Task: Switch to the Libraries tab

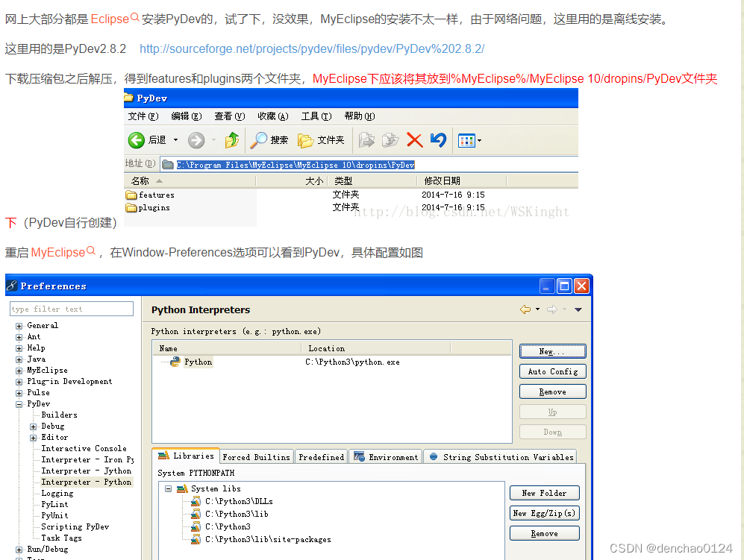Action: coord(186,456)
